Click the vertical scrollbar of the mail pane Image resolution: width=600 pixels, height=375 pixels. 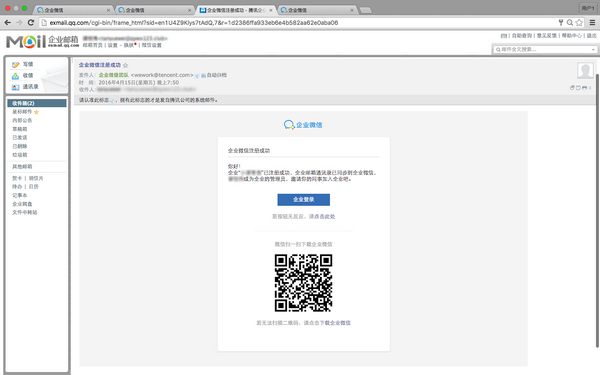597,210
